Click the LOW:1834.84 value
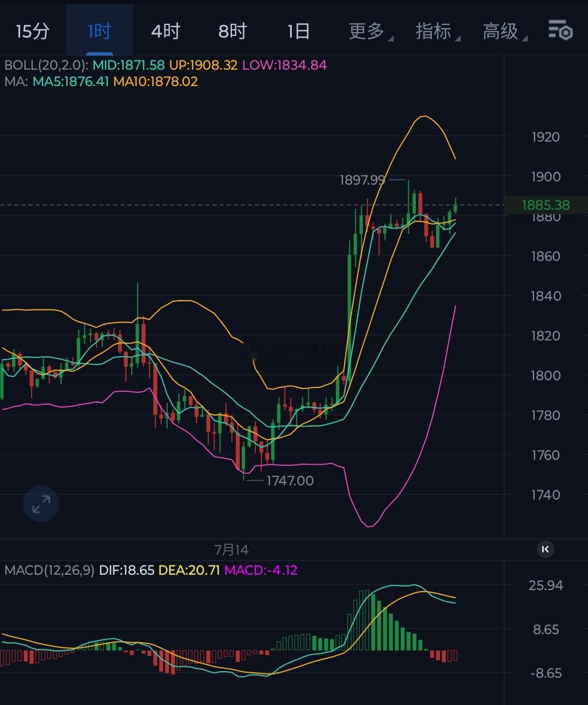The width and height of the screenshot is (588, 705). (284, 65)
